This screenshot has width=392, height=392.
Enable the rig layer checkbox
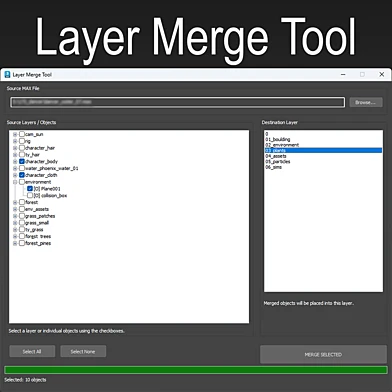22,141
